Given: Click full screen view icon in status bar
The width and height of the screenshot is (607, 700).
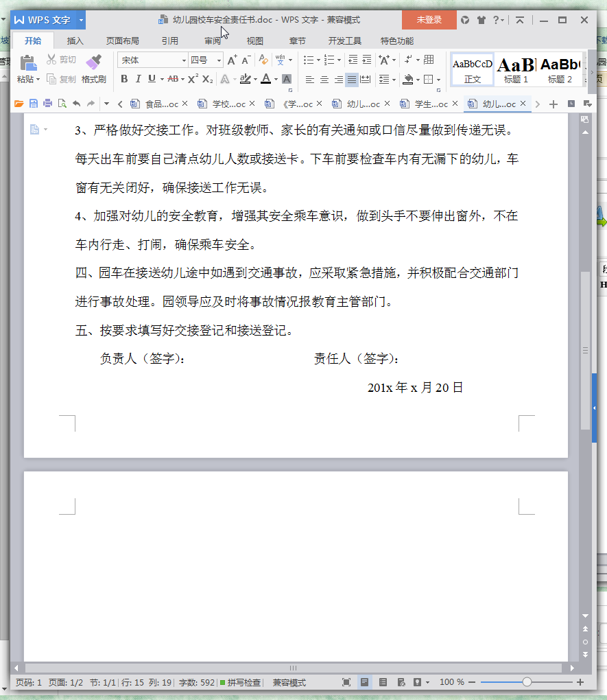Looking at the screenshot, I should tap(346, 682).
